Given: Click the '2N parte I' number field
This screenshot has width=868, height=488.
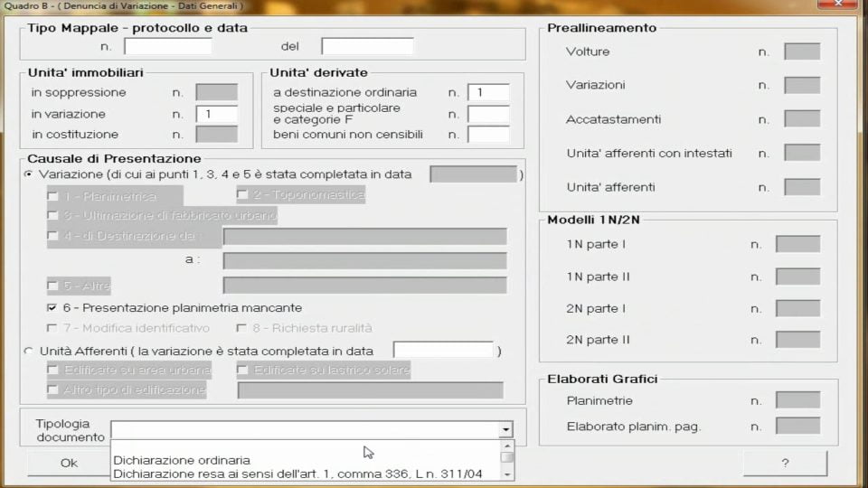Looking at the screenshot, I should (x=797, y=308).
